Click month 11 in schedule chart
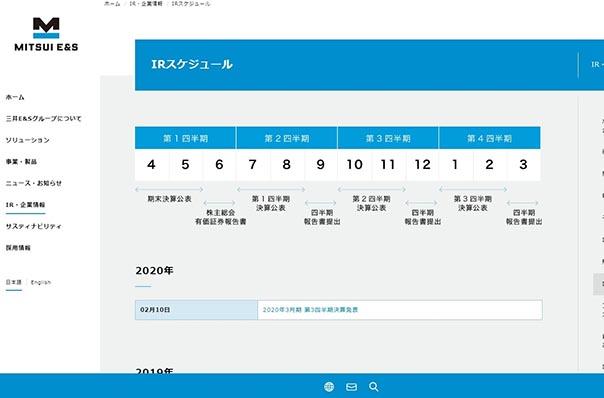The image size is (604, 398). (x=388, y=165)
